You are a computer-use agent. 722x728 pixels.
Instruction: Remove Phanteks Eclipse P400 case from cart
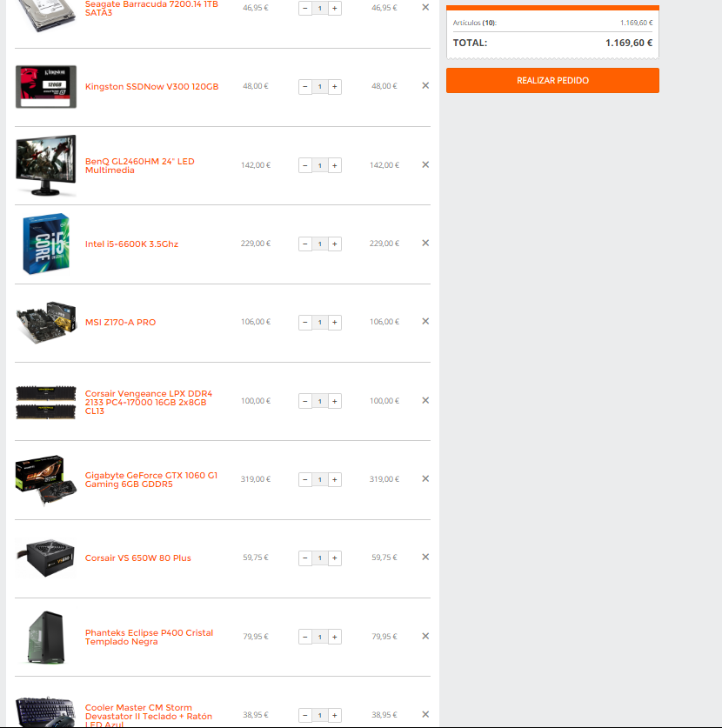coord(425,636)
